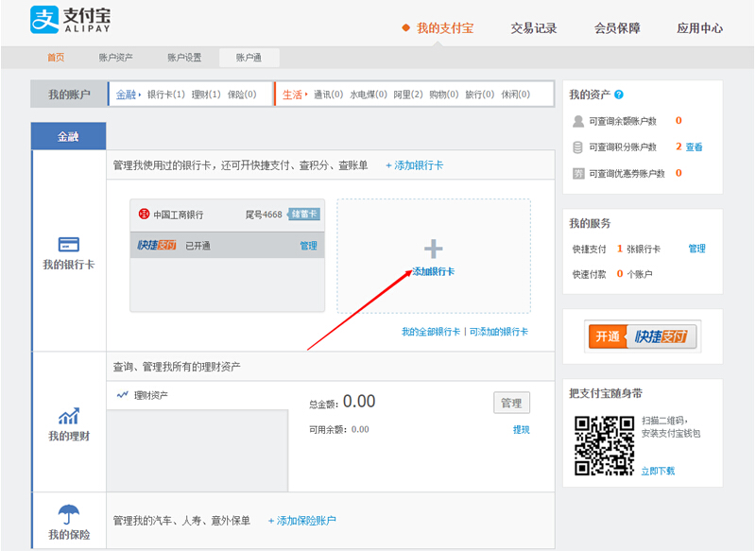The image size is (756, 551).
Task: Open the 我的全部银行卡 link
Action: click(431, 332)
